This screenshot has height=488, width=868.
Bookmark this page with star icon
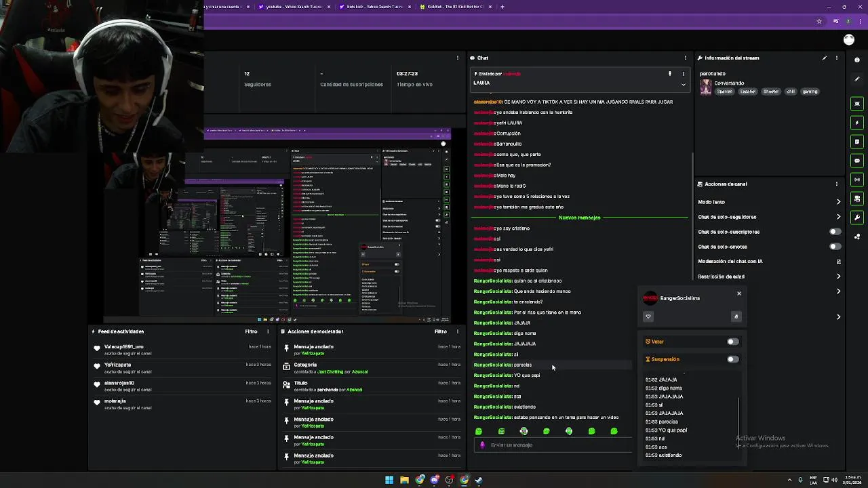coord(819,22)
